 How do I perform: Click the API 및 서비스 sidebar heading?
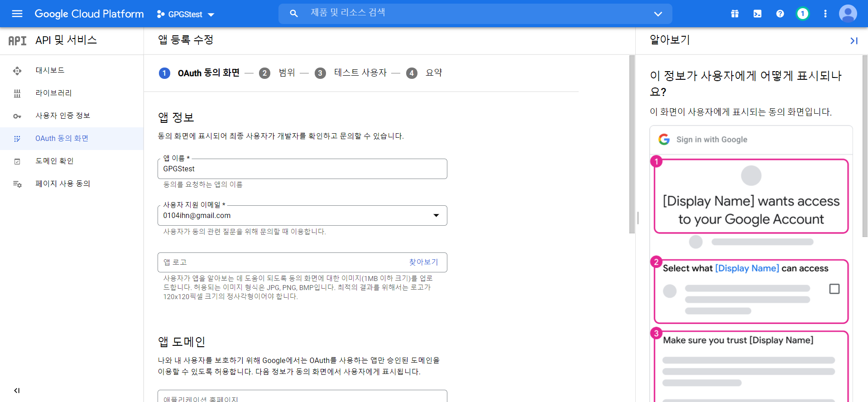click(66, 40)
